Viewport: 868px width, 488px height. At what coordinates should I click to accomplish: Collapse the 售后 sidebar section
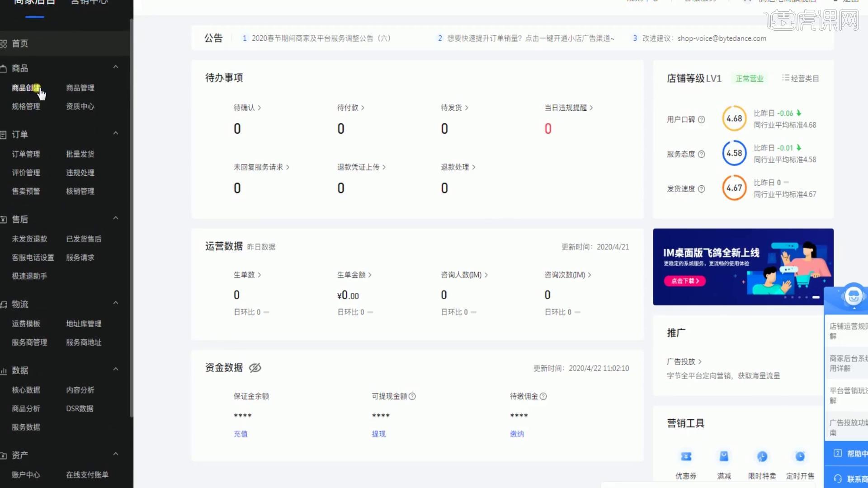coord(116,218)
